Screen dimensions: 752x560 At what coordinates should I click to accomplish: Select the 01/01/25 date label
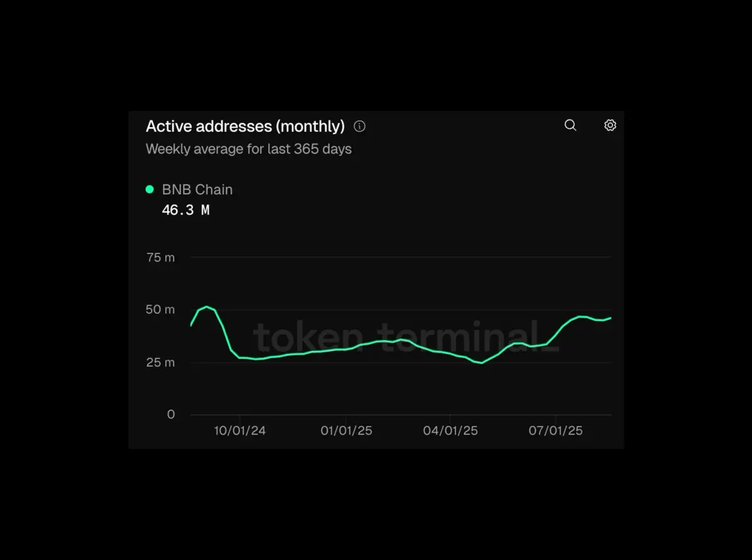[x=346, y=431]
